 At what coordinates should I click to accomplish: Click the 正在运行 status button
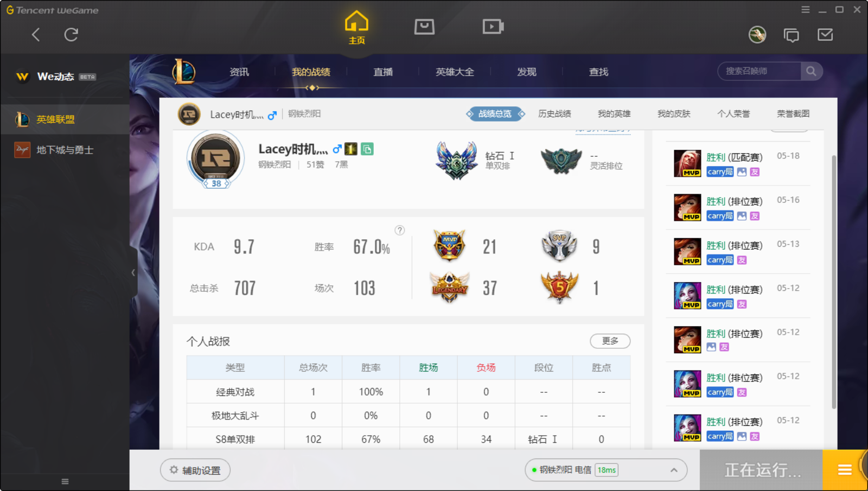pyautogui.click(x=761, y=470)
